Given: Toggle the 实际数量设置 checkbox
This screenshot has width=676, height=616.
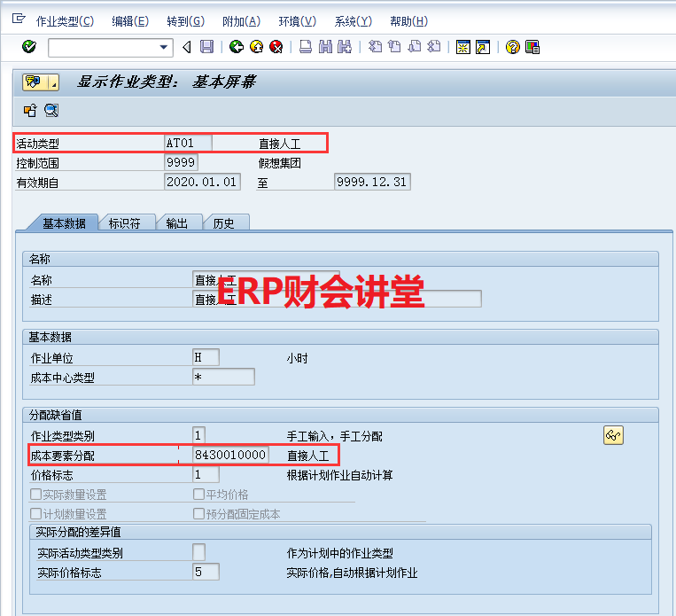Looking at the screenshot, I should (x=35, y=495).
